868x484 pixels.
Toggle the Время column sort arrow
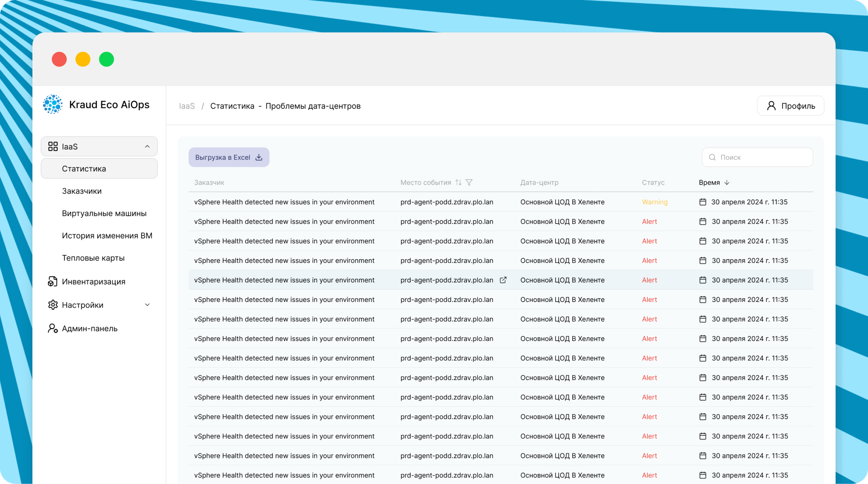[727, 182]
